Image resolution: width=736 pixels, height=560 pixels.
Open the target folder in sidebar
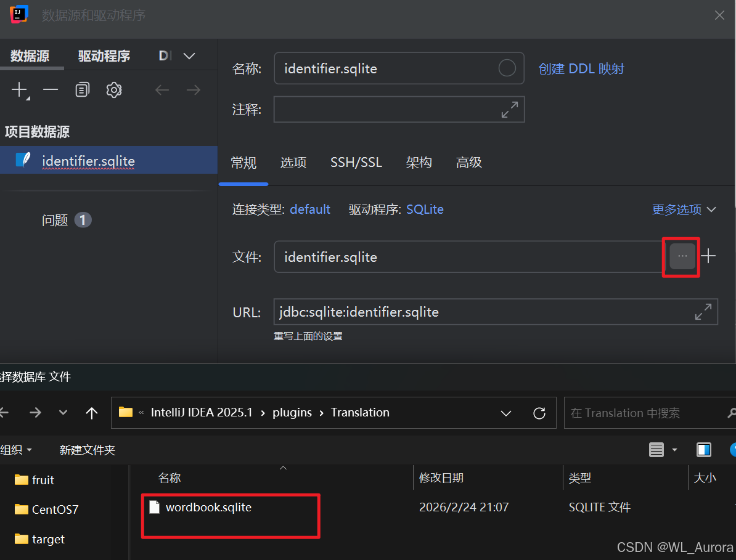39,539
